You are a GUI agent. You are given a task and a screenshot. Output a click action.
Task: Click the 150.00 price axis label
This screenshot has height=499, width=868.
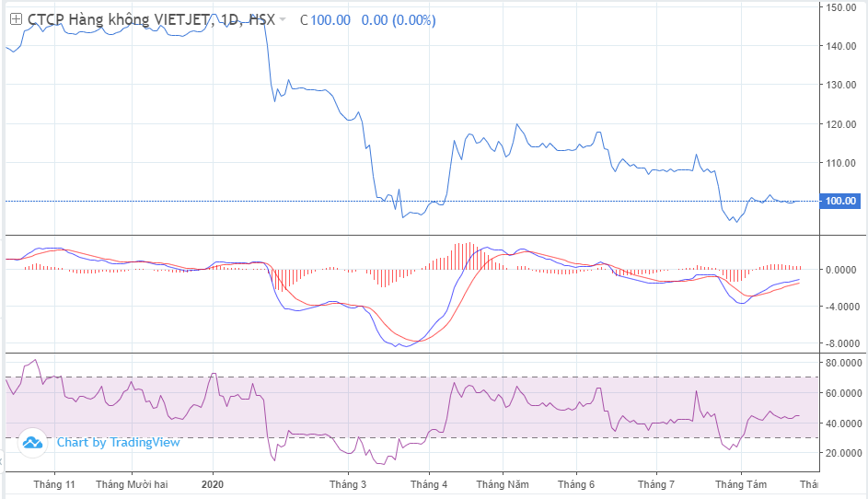point(841,7)
